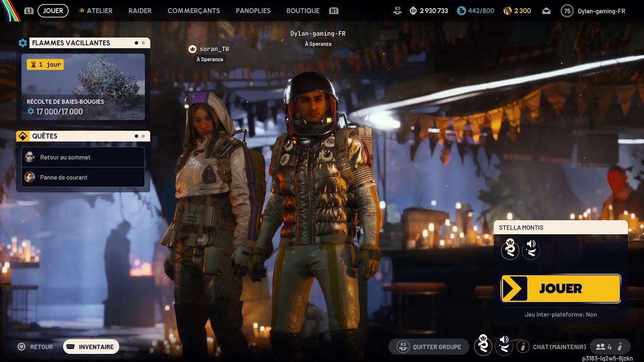The image size is (644, 362).
Task: Click the Jeu inter-plateforme: Non text
Action: pyautogui.click(x=560, y=314)
